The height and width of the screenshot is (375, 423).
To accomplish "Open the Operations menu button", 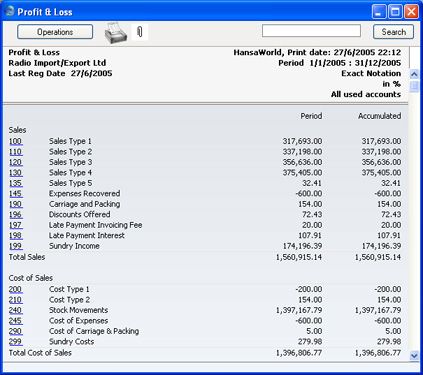I will tap(55, 32).
